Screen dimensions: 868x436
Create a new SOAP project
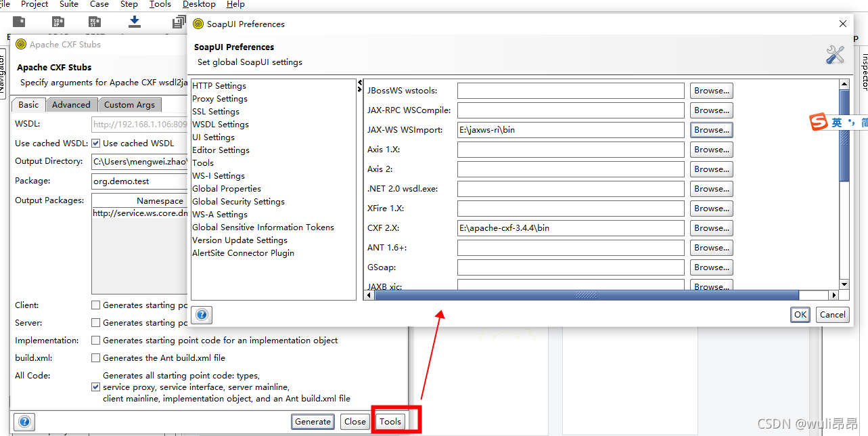click(x=58, y=21)
